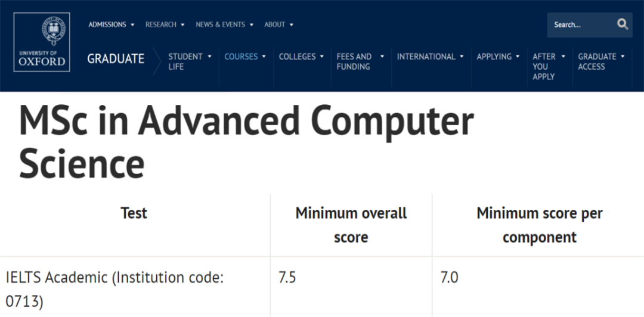Click the Test column header

coord(134,213)
